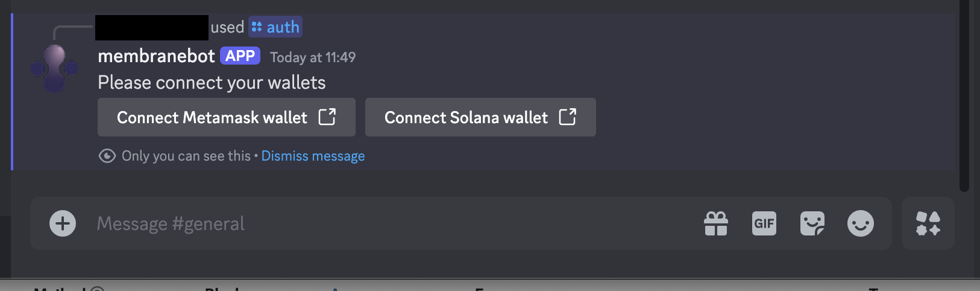Click the membranebot username
980x291 pixels.
pos(156,56)
